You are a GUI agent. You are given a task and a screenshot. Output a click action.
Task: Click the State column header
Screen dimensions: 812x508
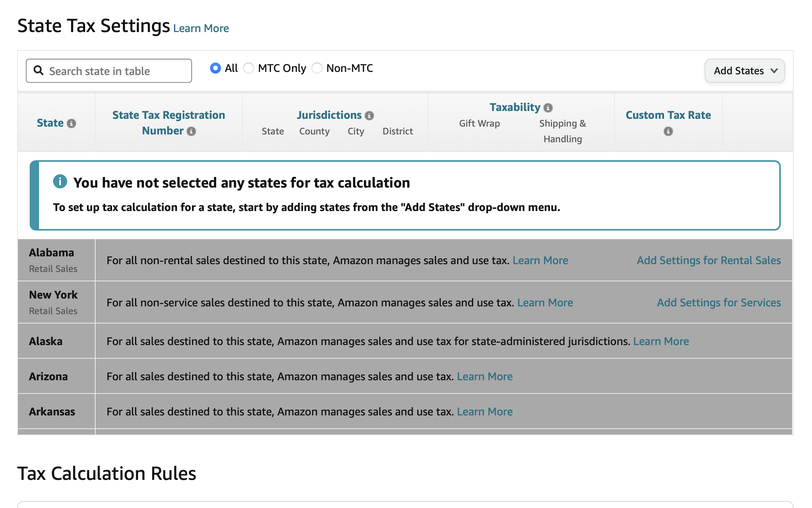50,123
